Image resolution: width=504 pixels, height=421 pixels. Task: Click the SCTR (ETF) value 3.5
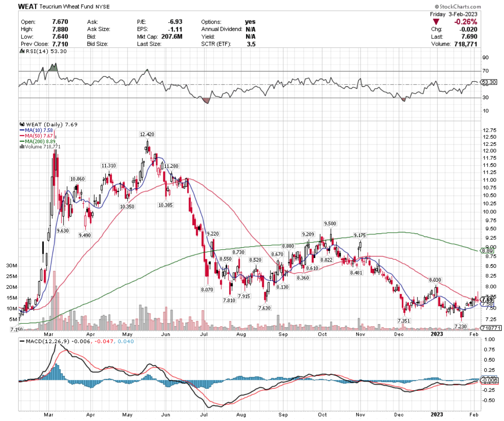251,44
